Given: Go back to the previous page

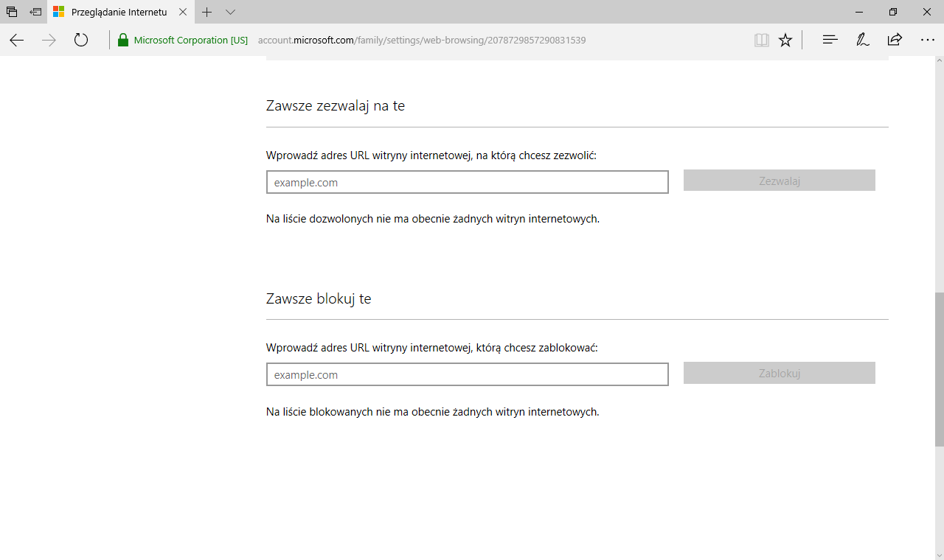Looking at the screenshot, I should pyautogui.click(x=17, y=41).
